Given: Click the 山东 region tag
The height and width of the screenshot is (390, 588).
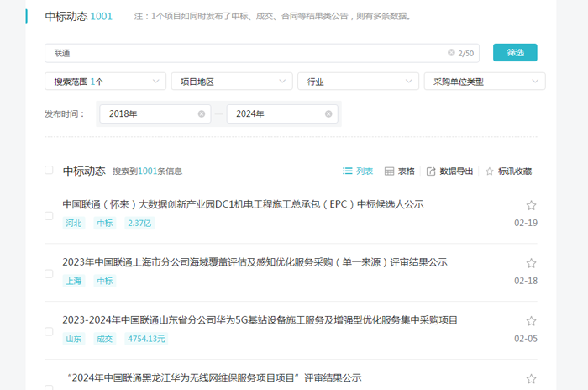Looking at the screenshot, I should 74,339.
